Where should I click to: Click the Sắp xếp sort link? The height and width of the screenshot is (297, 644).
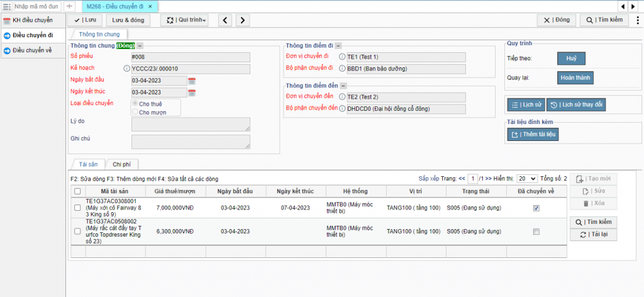(429, 179)
